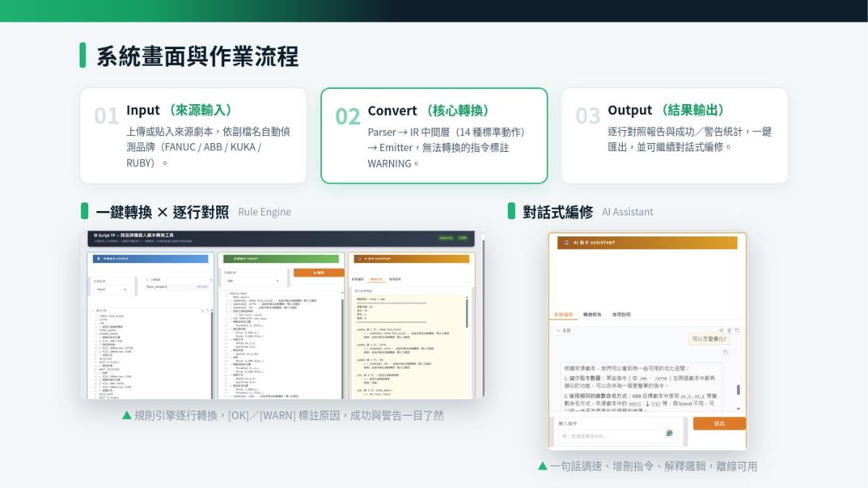This screenshot has height=488, width=868.
Task: Click the green TARGET panel header
Action: pyautogui.click(x=281, y=258)
